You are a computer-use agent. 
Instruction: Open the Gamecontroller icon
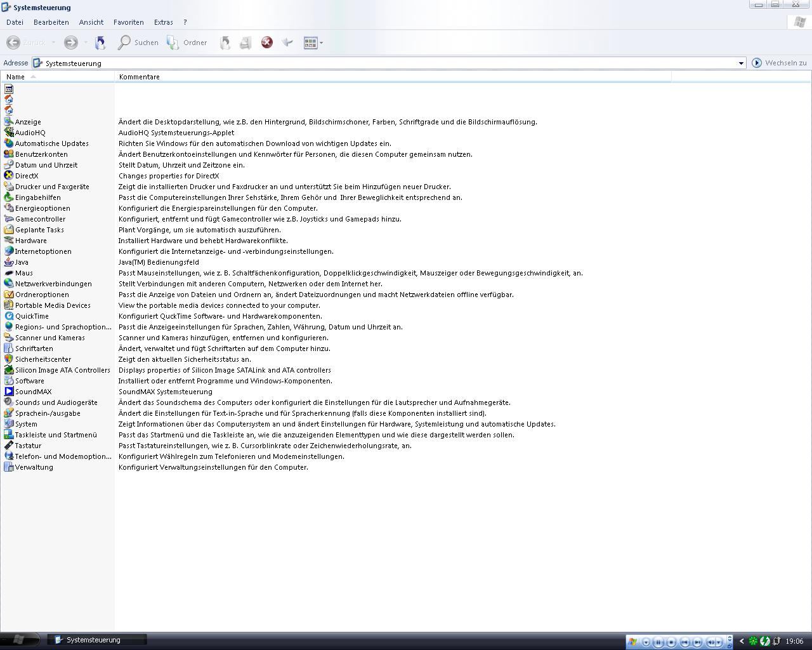(x=9, y=219)
